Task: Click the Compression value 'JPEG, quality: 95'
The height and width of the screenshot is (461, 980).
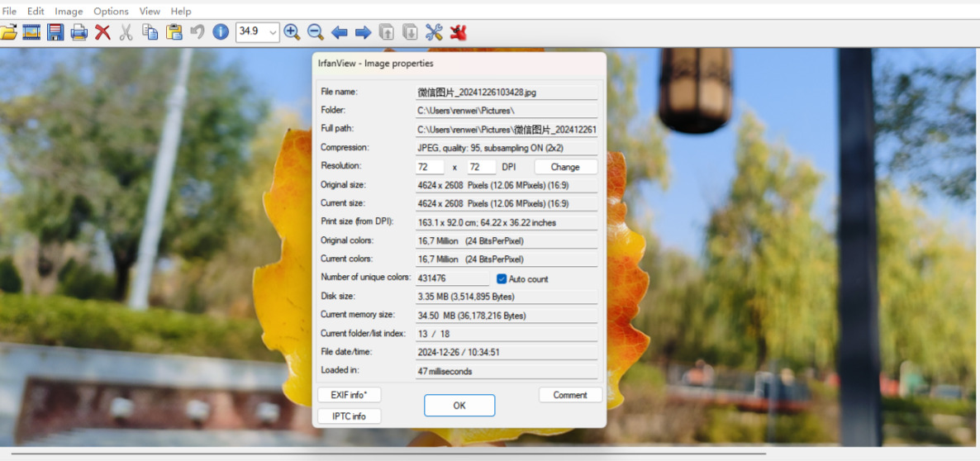Action: 507,148
